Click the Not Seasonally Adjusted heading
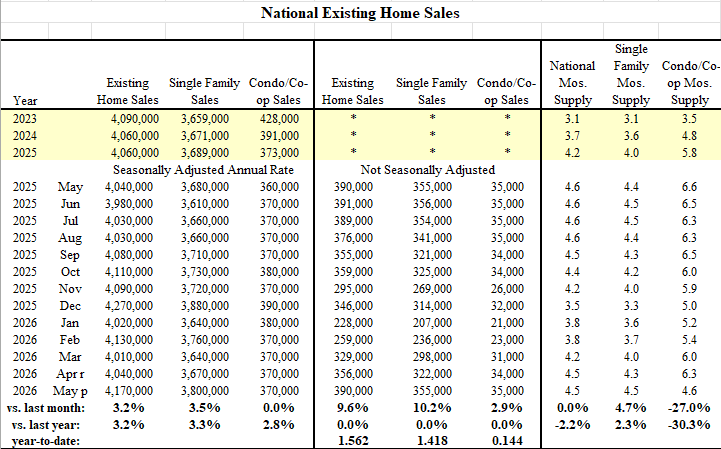Screen dimensions: 721x449 click(x=428, y=170)
